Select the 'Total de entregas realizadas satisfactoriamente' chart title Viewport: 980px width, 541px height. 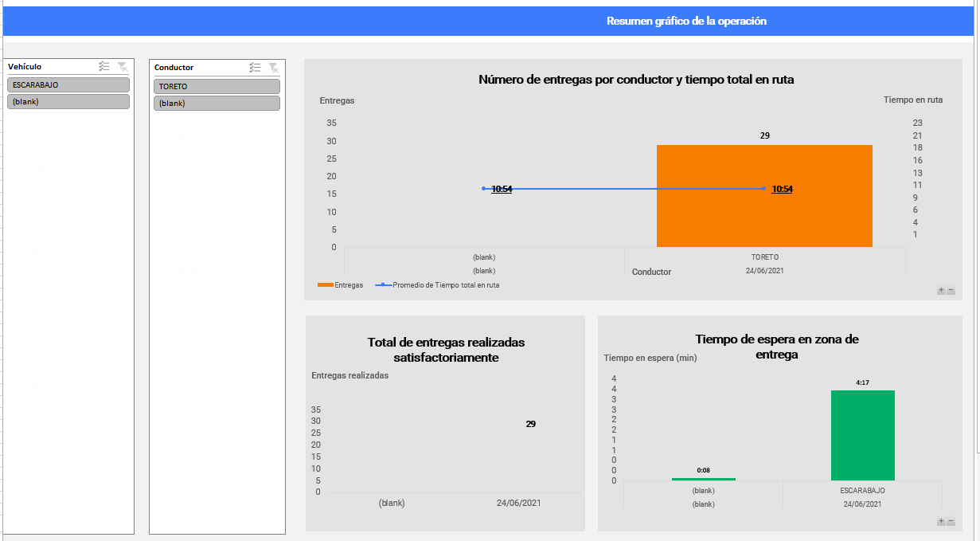tap(446, 350)
